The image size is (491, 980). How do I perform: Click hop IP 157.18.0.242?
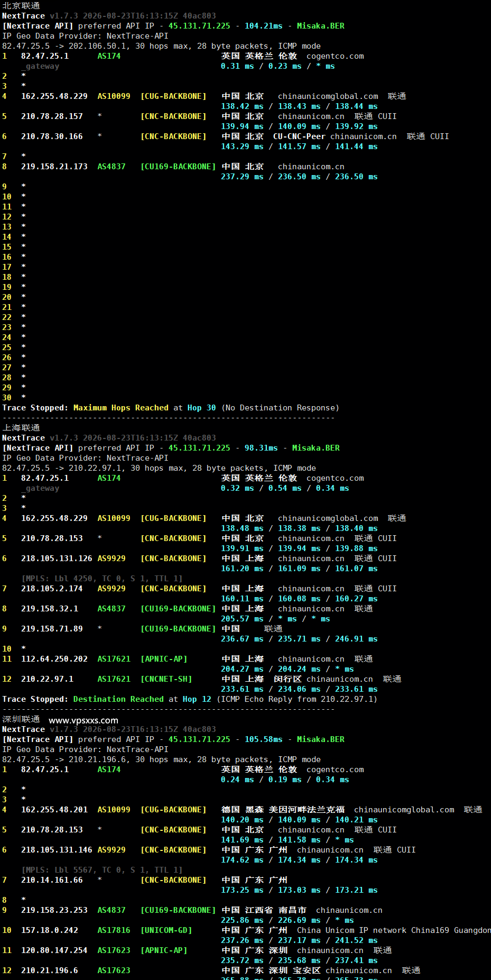click(x=50, y=930)
